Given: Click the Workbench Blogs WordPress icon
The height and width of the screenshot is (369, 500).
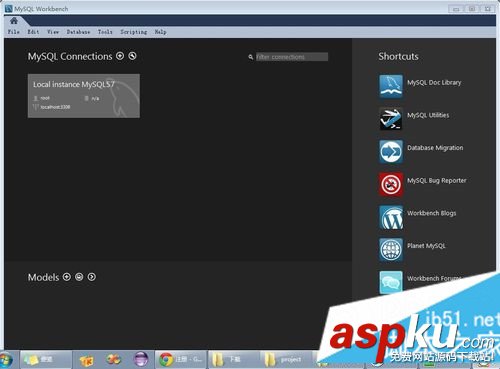Looking at the screenshot, I should pos(391,217).
